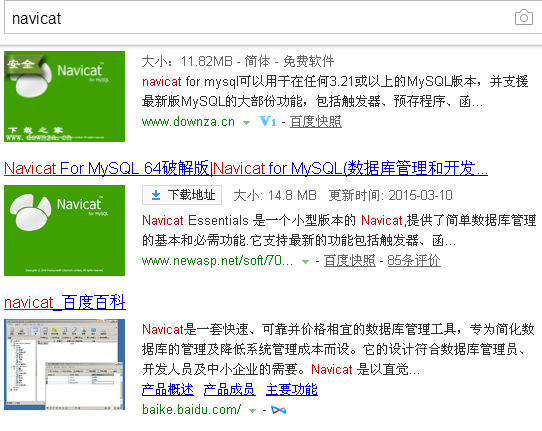Open 百度快照 link for newasp result
Screen dimensions: 542x431
(x=349, y=261)
